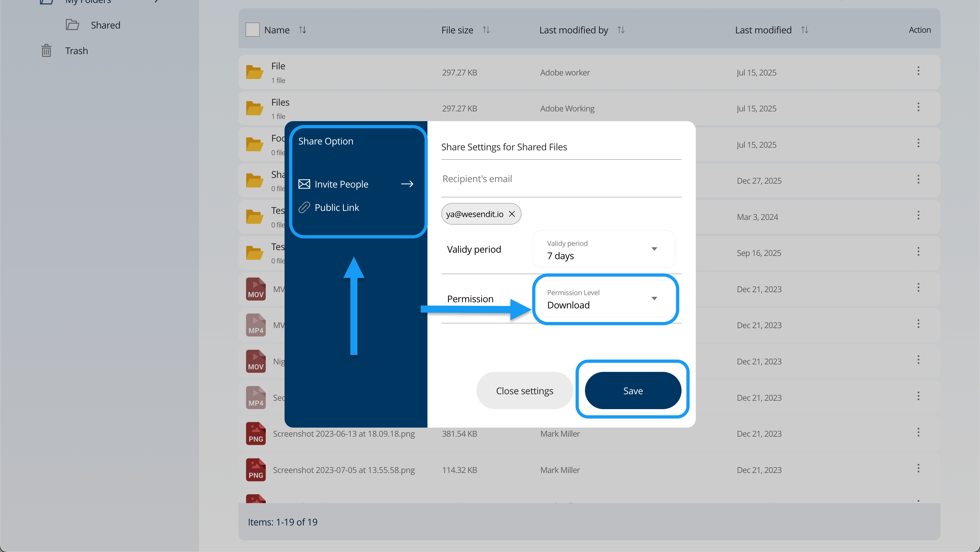This screenshot has width=980, height=552.
Task: Select the Public Link share option
Action: pos(337,207)
